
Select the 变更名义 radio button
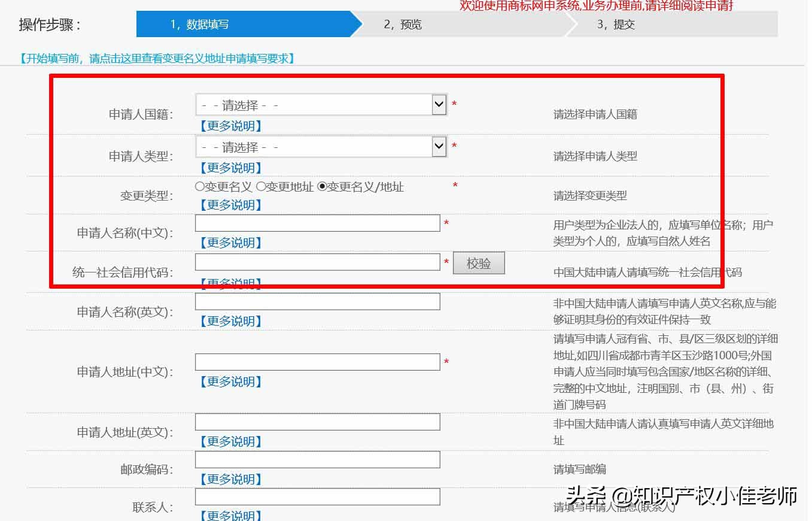[198, 187]
